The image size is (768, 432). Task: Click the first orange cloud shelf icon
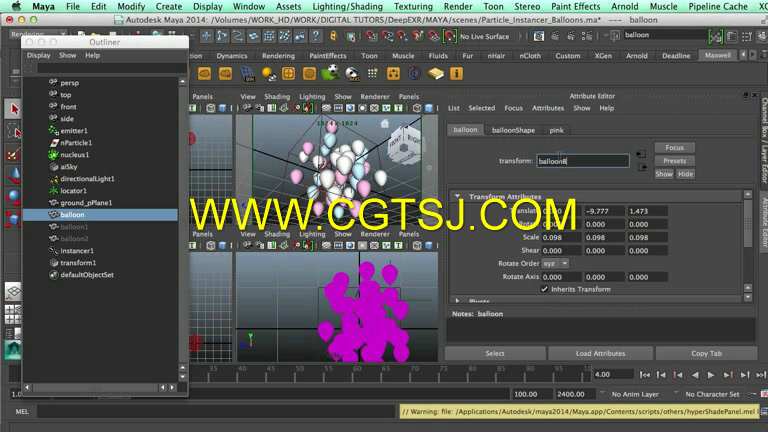point(205,73)
